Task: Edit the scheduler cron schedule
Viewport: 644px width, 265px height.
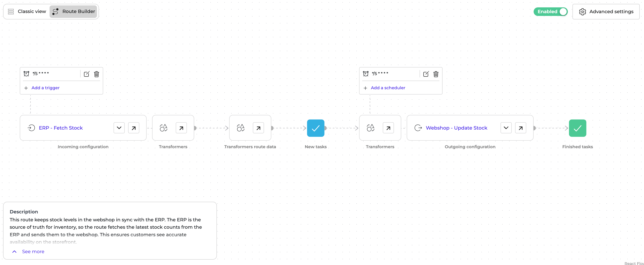Action: pos(426,74)
